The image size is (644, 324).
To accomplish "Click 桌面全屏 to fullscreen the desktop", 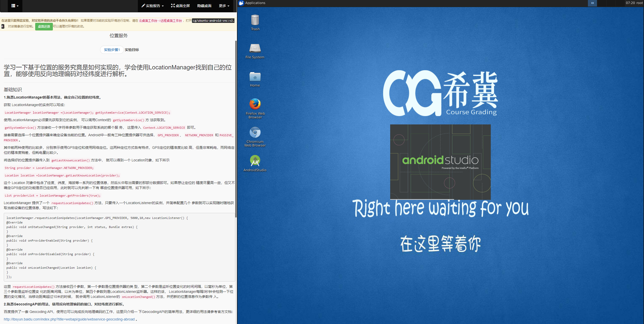I will (x=180, y=6).
